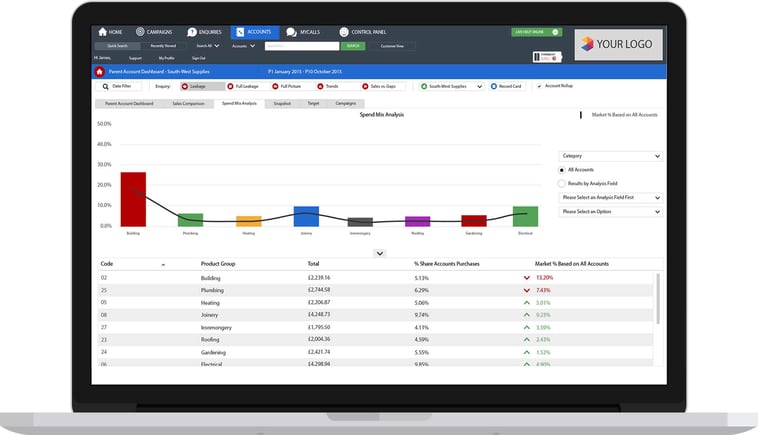
Task: Open the Home navigation icon
Action: (x=102, y=32)
